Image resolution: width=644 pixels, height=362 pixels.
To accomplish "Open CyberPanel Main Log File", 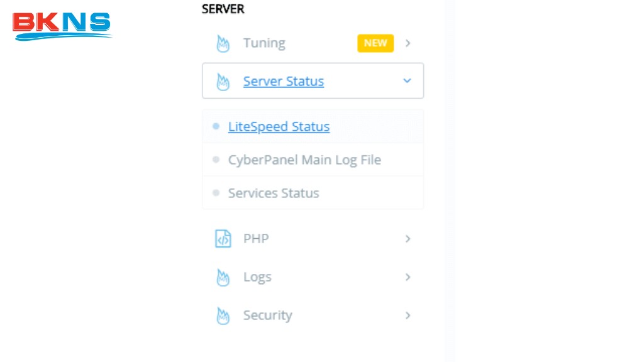I will pos(304,160).
